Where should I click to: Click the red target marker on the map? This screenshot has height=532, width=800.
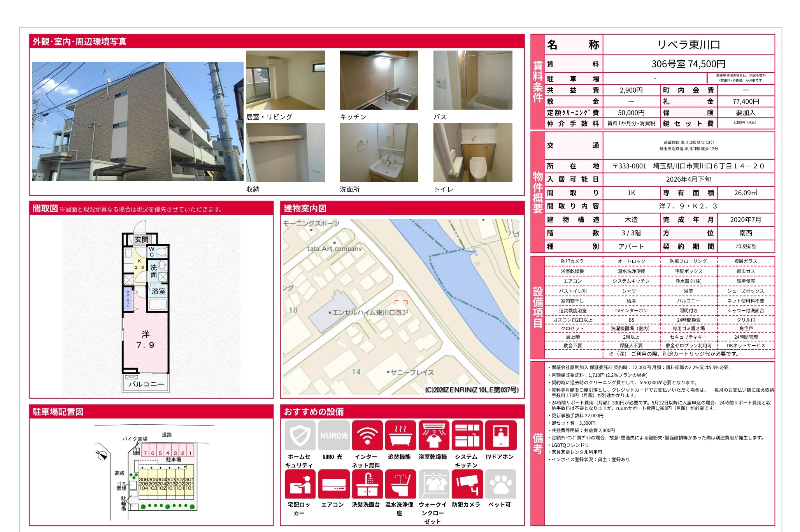pyautogui.click(x=401, y=307)
